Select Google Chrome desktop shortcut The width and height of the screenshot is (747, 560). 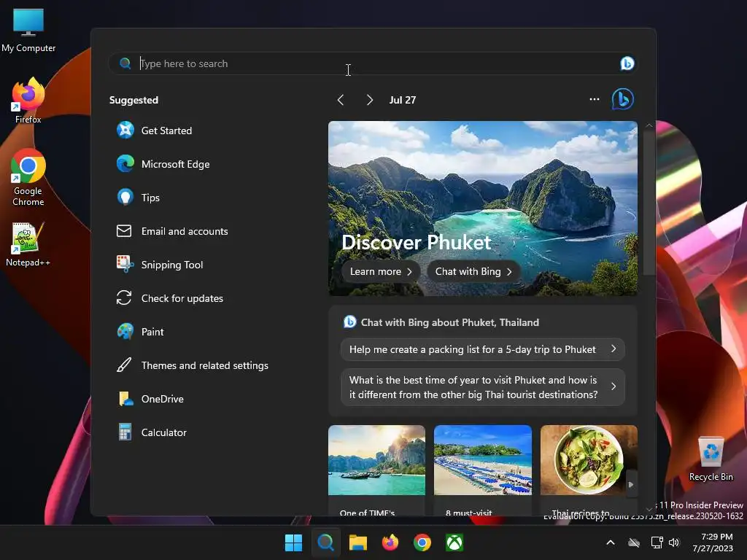pos(28,177)
